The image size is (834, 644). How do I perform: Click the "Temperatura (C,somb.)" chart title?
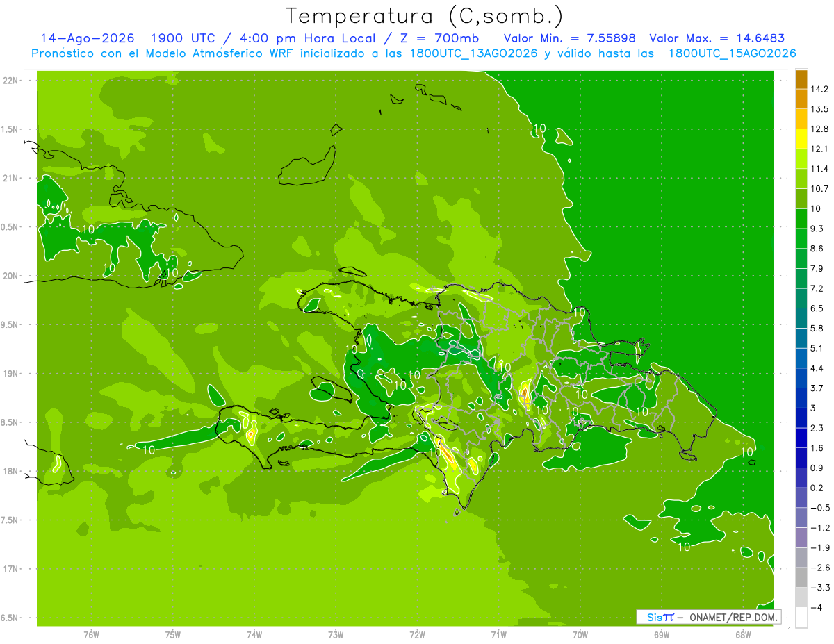[x=424, y=15]
